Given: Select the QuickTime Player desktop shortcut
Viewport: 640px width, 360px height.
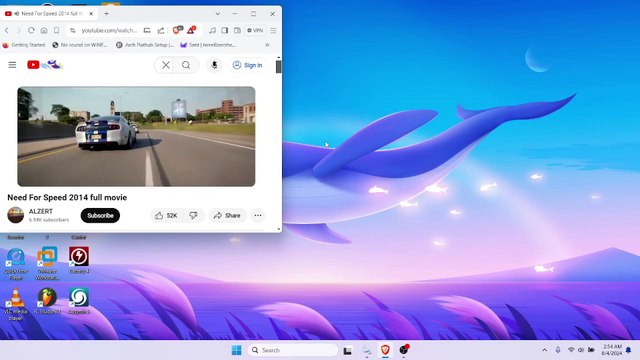Looking at the screenshot, I should (16, 263).
